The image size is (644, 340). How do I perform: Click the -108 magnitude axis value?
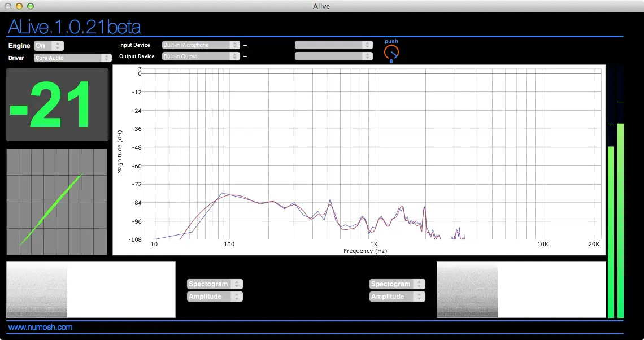134,239
